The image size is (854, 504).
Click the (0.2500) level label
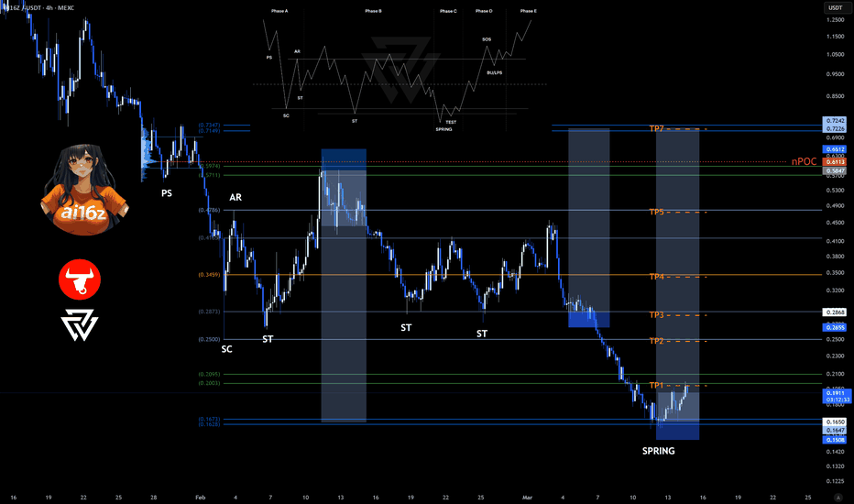click(209, 339)
